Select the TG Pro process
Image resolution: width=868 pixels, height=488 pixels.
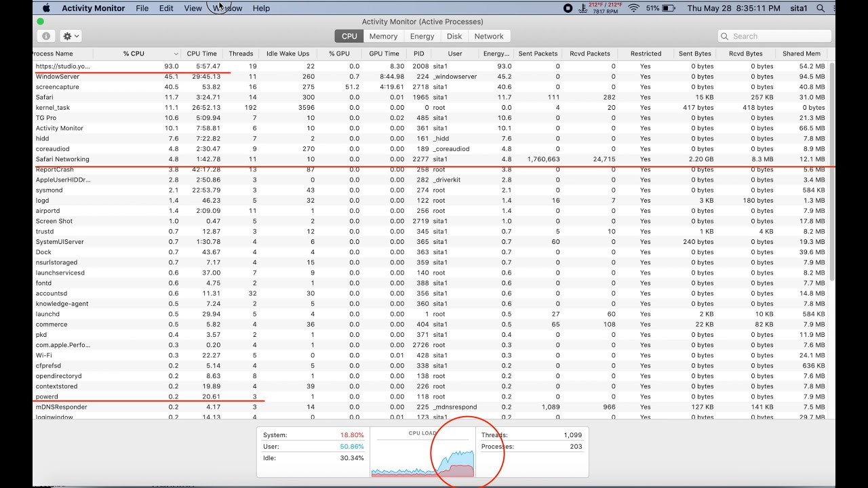[430, 118]
